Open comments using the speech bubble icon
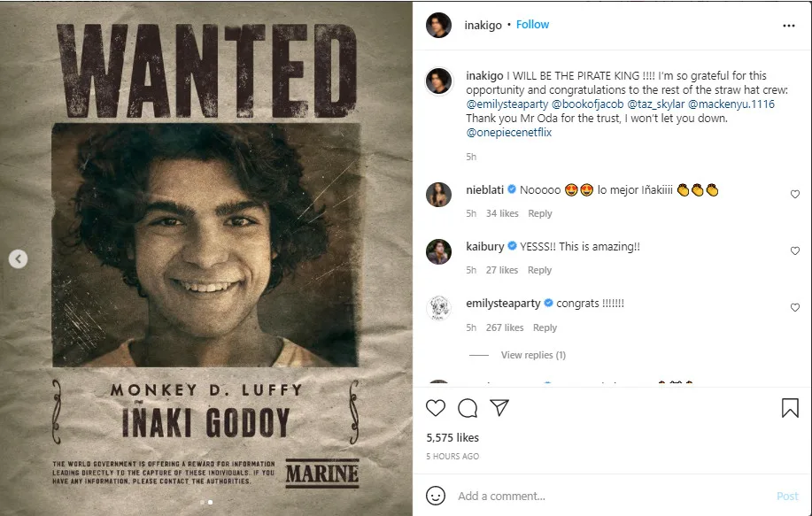Screen dimensions: 812x516 point(468,408)
